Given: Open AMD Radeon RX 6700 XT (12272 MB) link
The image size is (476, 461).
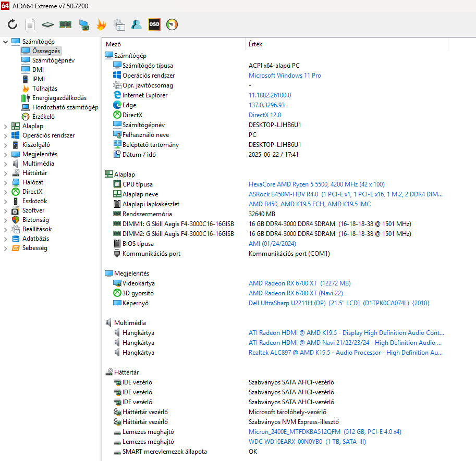Looking at the screenshot, I should (x=300, y=283).
